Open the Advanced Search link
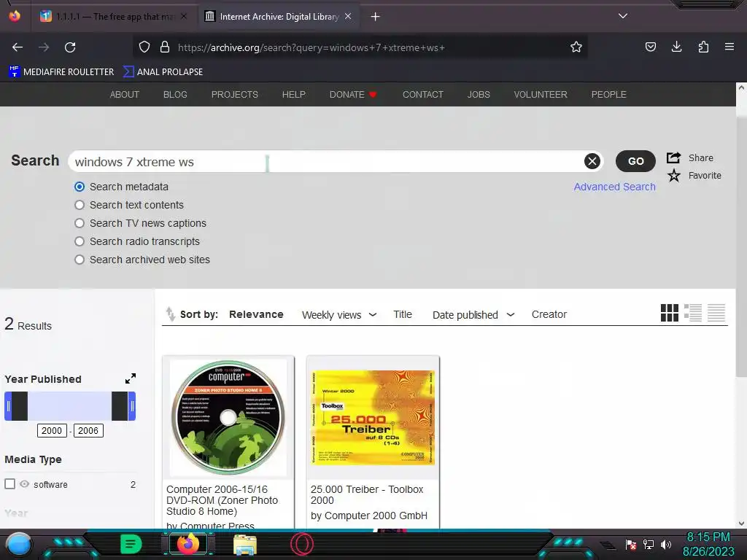Image resolution: width=747 pixels, height=560 pixels. [x=614, y=187]
